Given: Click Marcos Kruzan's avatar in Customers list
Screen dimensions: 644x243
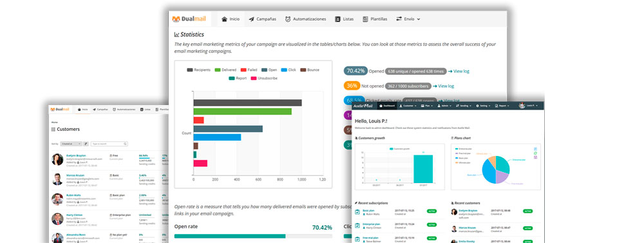Looking at the screenshot, I should [57, 179].
